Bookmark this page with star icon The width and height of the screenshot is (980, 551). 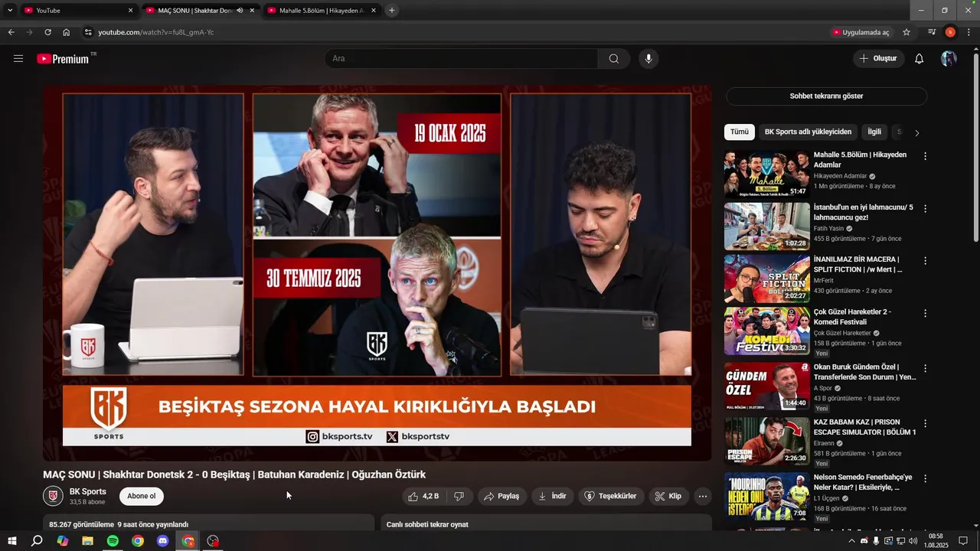coord(906,32)
